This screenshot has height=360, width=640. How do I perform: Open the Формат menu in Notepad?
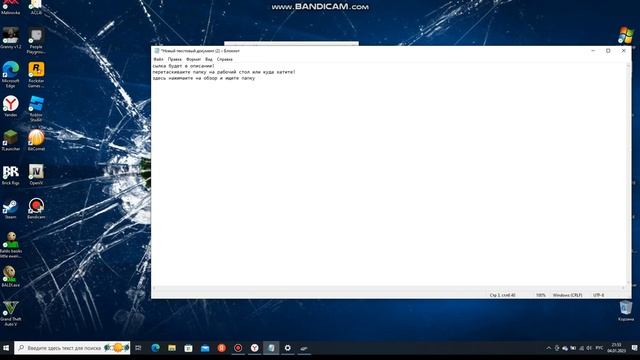tap(193, 59)
